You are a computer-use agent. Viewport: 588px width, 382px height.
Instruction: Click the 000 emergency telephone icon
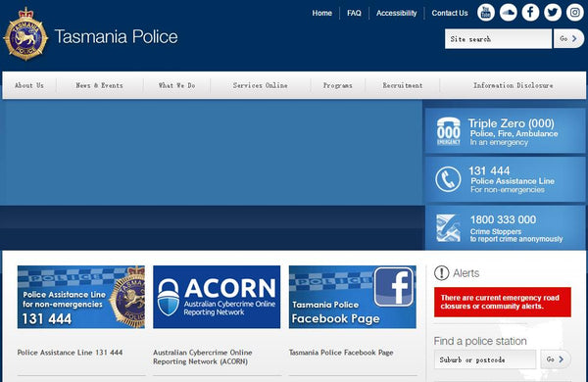coord(449,131)
